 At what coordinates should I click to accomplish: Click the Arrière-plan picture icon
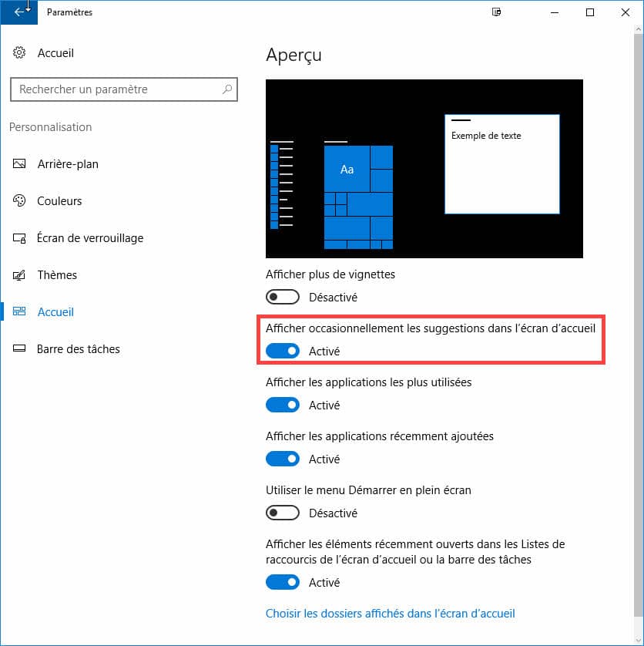point(19,164)
